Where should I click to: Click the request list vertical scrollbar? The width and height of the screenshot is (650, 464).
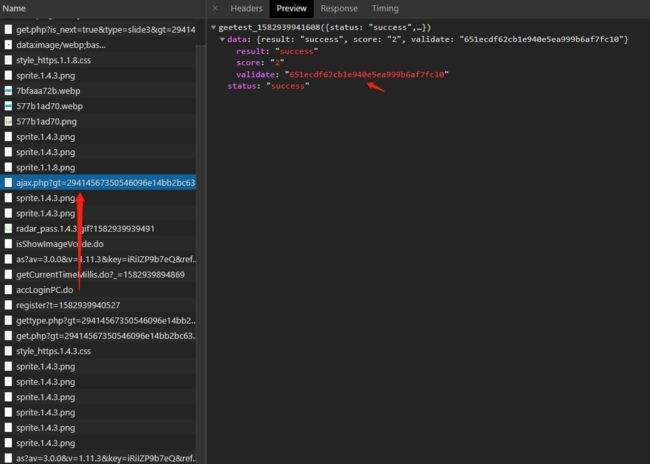(201, 249)
